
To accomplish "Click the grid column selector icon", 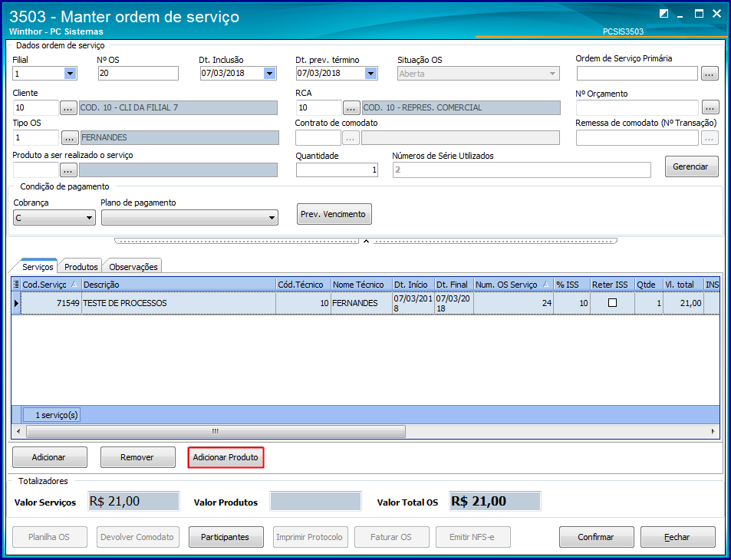I will click(x=16, y=285).
